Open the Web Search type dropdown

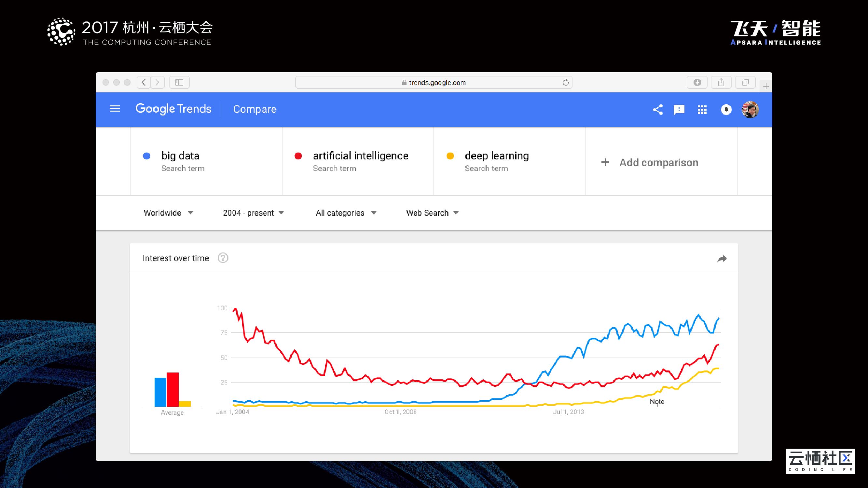(x=432, y=213)
